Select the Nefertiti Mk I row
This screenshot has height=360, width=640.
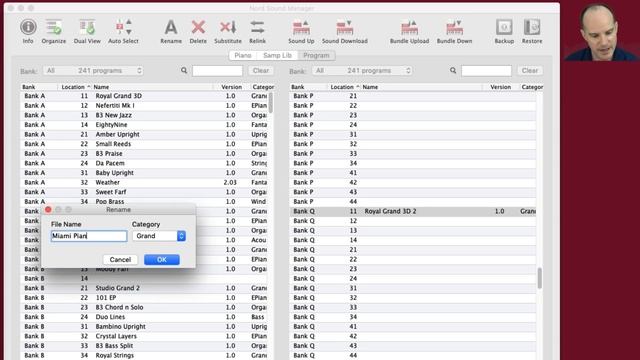(144, 105)
